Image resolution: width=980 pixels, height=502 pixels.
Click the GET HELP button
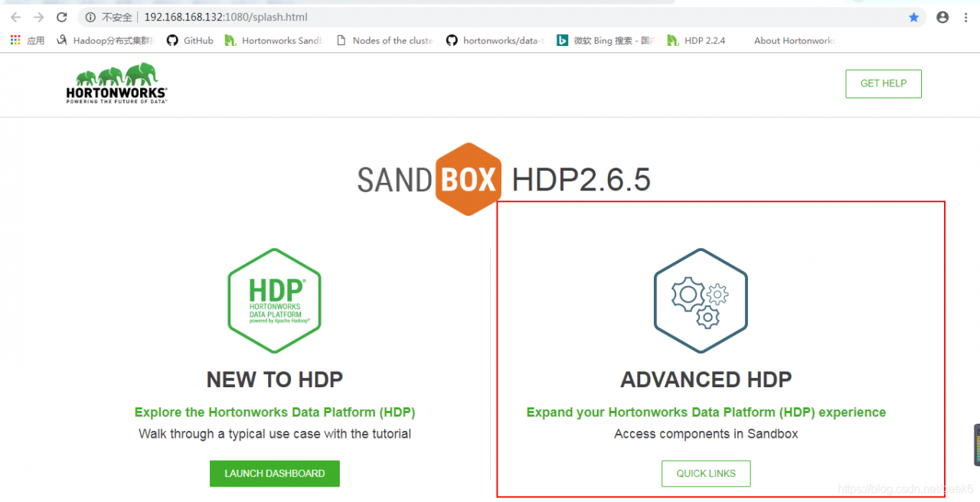tap(884, 84)
